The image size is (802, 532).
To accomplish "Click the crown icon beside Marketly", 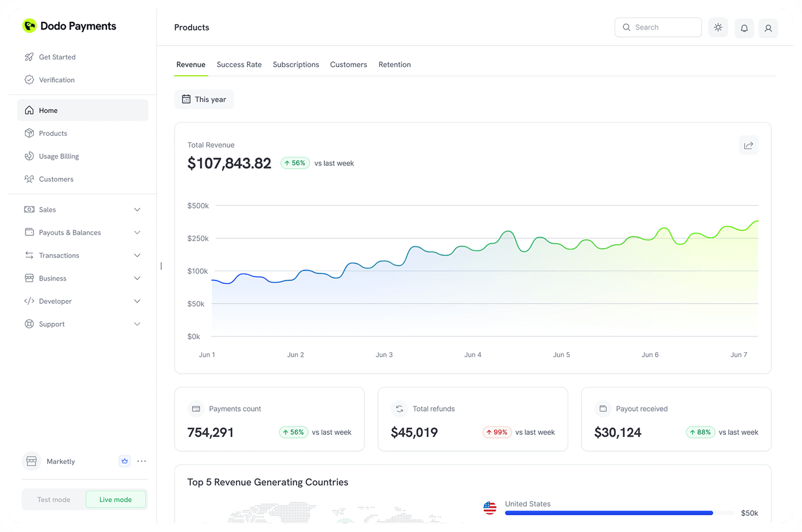I will pos(124,461).
